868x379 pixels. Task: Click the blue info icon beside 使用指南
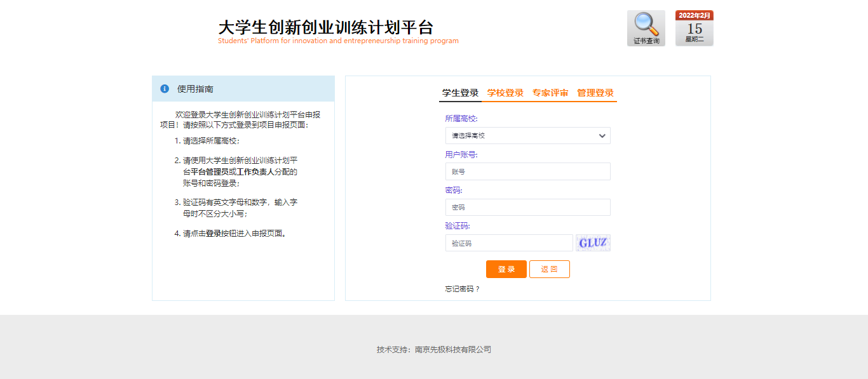pos(165,89)
